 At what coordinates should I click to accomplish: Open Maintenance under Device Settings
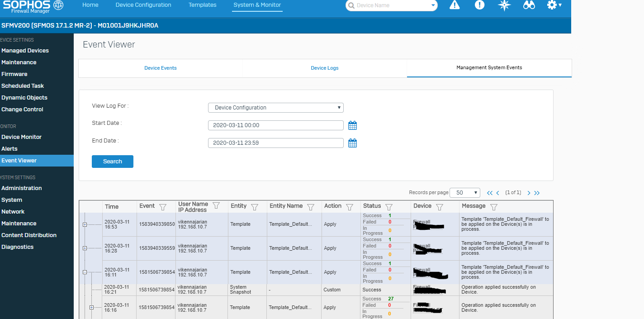tap(19, 62)
